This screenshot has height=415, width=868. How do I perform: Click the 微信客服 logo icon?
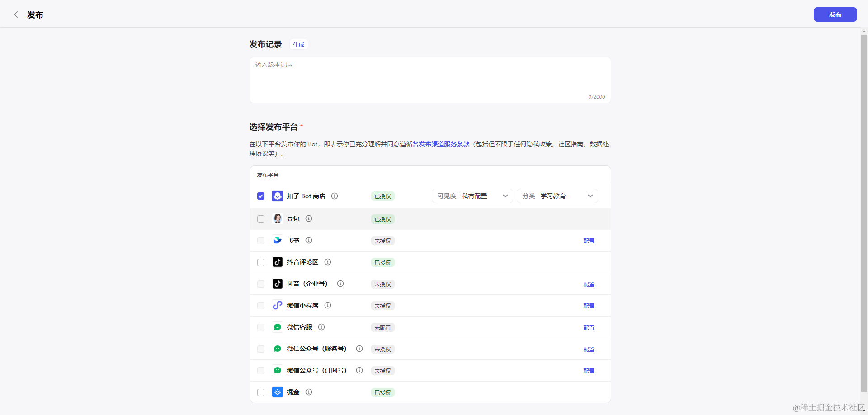point(278,327)
